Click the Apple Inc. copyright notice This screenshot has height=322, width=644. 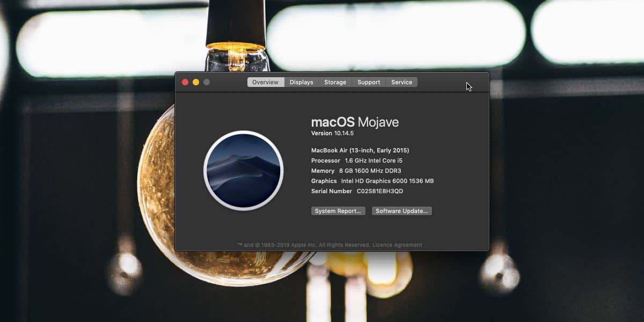tap(304, 245)
